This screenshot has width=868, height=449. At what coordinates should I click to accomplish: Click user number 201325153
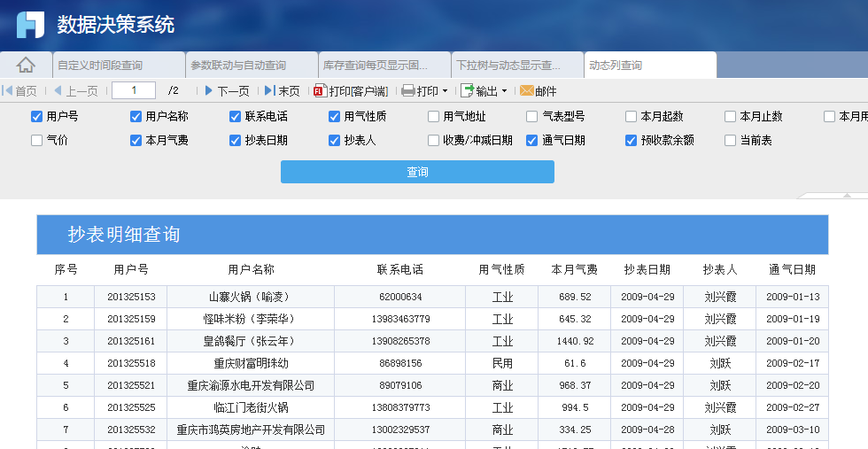[131, 297]
